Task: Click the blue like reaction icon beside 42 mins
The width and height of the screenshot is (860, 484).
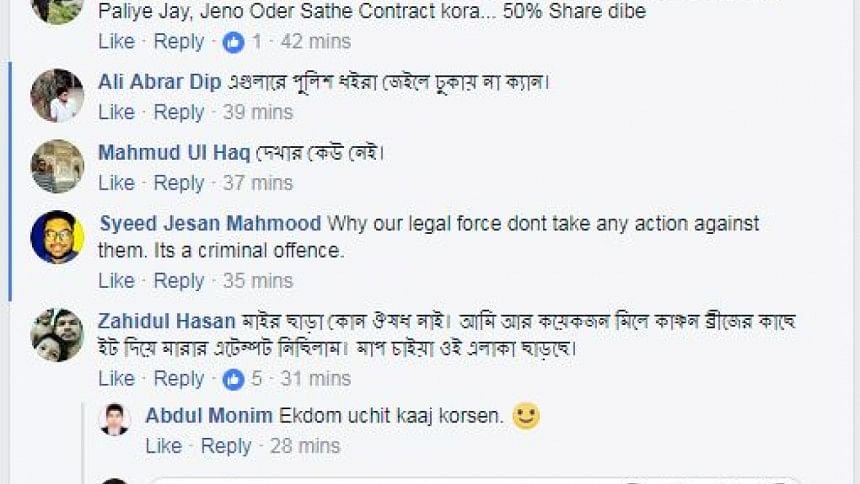Action: pyautogui.click(x=233, y=42)
